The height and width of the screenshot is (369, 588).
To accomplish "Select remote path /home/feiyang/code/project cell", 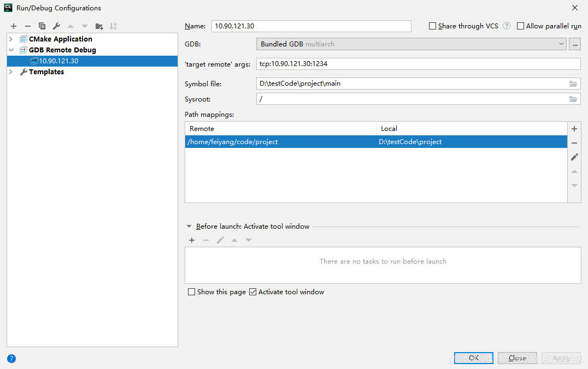I will tap(280, 141).
